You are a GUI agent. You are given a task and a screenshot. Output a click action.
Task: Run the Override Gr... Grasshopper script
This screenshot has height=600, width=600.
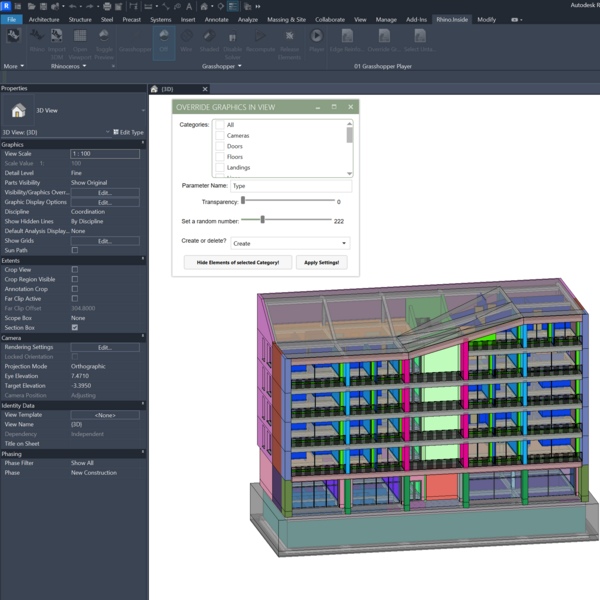pyautogui.click(x=384, y=41)
